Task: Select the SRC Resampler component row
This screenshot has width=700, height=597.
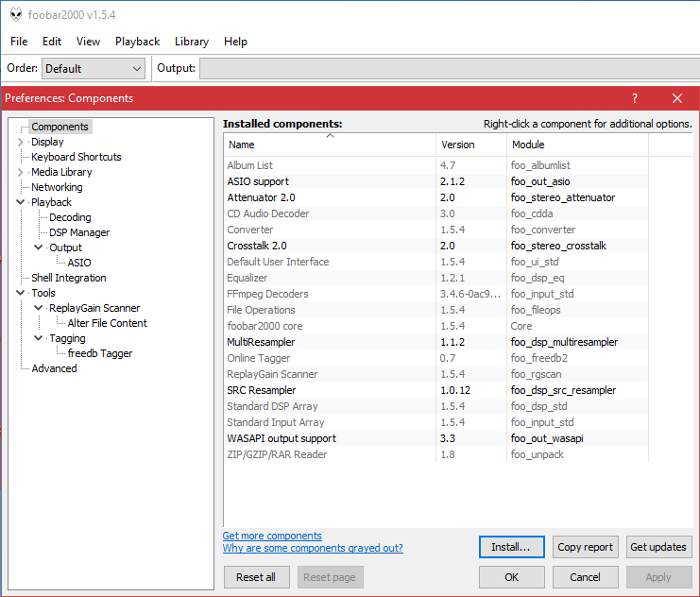Action: tap(436, 390)
